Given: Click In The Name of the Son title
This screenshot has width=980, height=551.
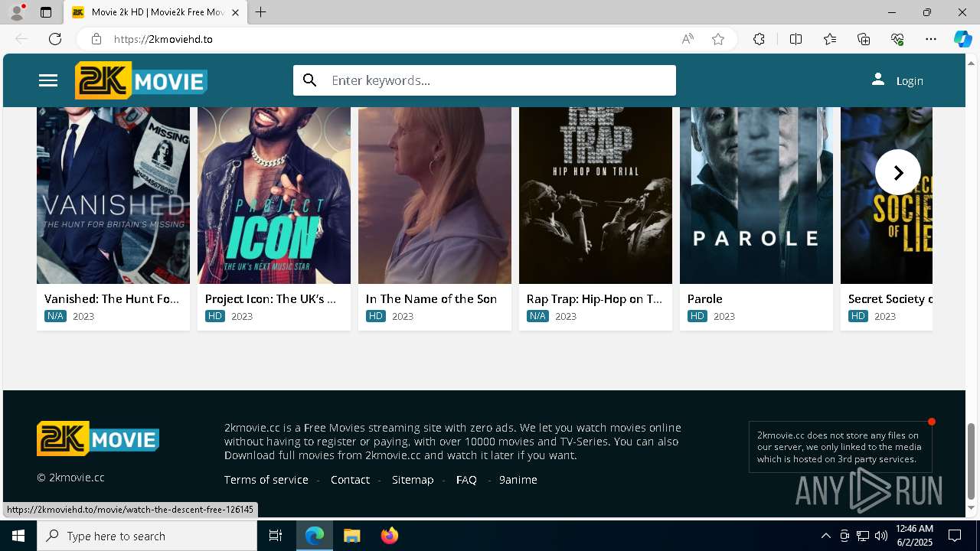Looking at the screenshot, I should pos(431,299).
